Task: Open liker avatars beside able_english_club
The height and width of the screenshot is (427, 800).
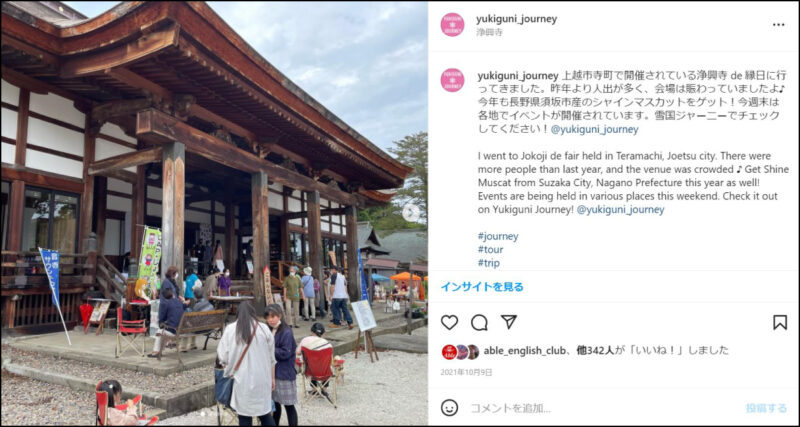Action: [x=460, y=351]
